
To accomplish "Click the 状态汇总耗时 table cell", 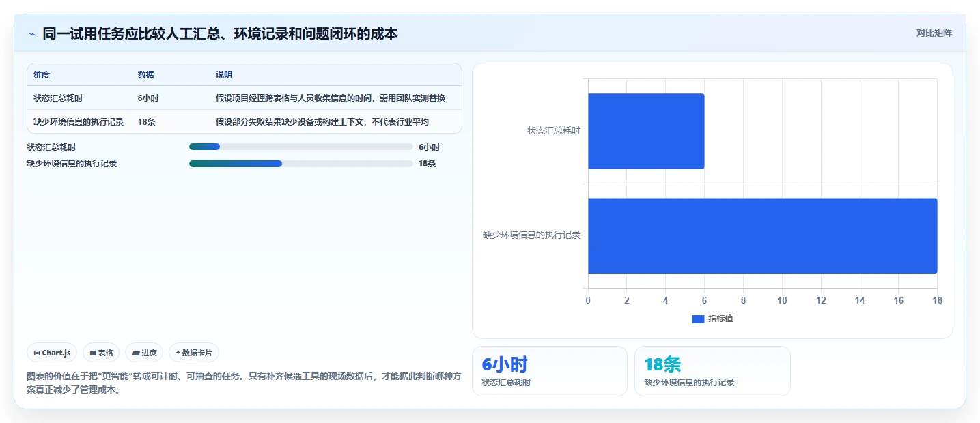I will [x=58, y=98].
